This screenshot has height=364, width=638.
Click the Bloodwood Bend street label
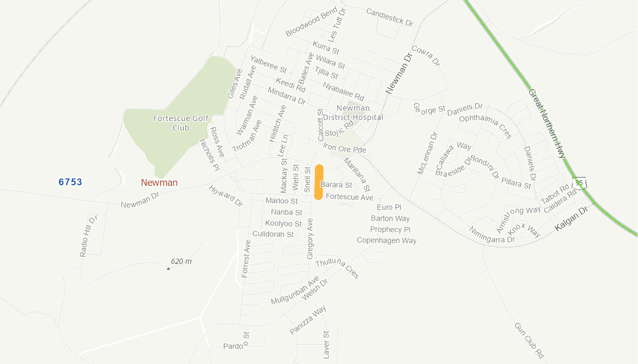click(x=312, y=21)
